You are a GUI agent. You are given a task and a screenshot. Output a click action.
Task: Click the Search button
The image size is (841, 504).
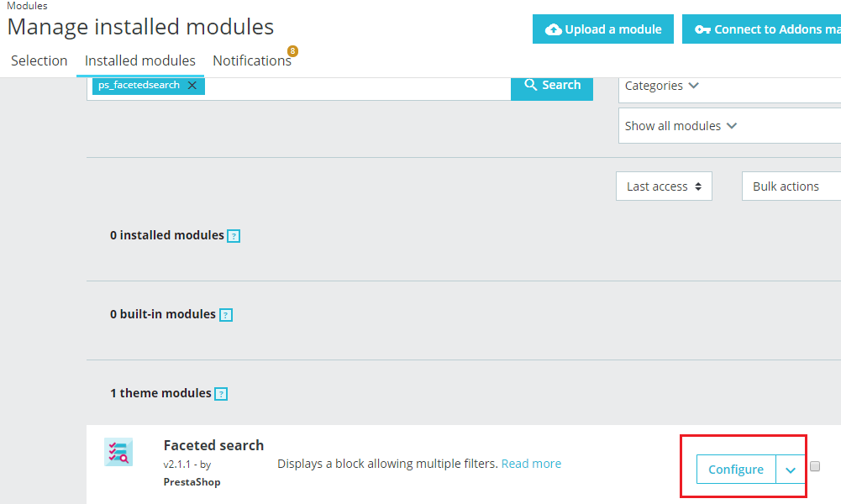pyautogui.click(x=552, y=88)
